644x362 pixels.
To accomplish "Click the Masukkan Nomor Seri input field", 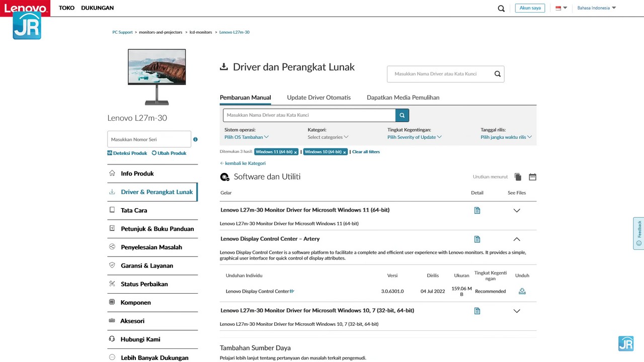I will 149,139.
